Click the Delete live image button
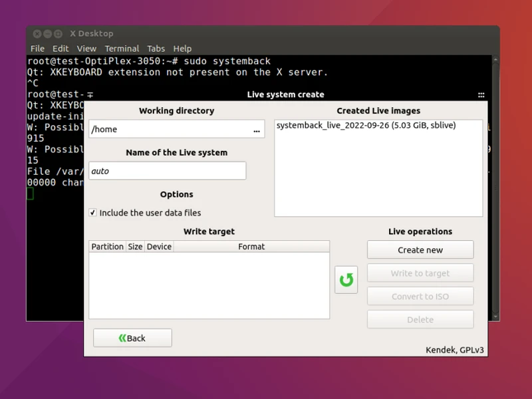This screenshot has width=532, height=399. point(420,320)
